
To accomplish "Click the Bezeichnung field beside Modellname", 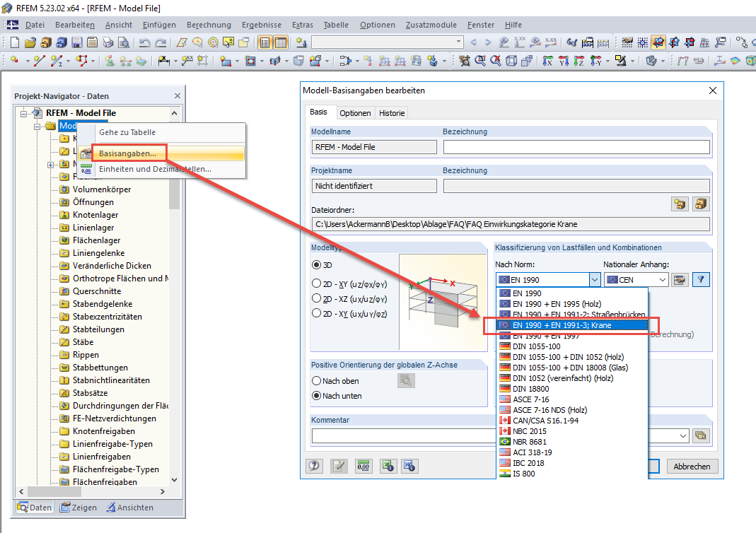I will [576, 147].
